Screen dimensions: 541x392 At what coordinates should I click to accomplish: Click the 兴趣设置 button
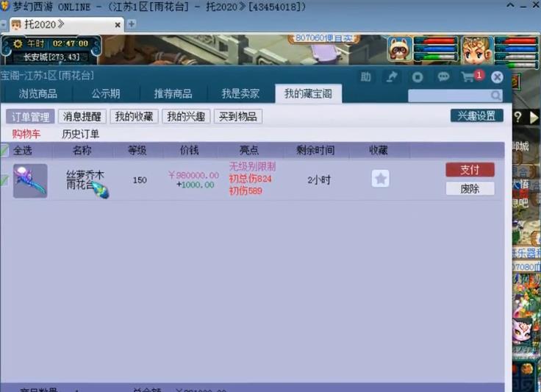[x=476, y=115]
